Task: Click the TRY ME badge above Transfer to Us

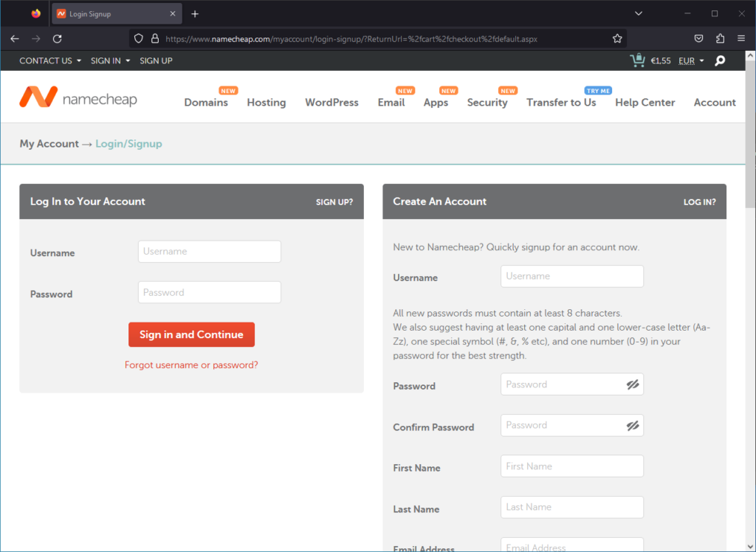Action: click(598, 91)
